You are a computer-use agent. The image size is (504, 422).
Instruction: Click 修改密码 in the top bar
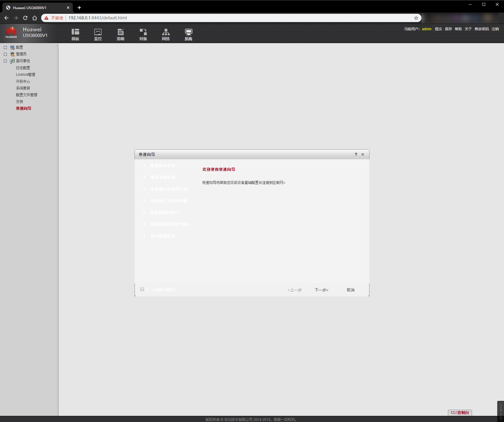(482, 29)
